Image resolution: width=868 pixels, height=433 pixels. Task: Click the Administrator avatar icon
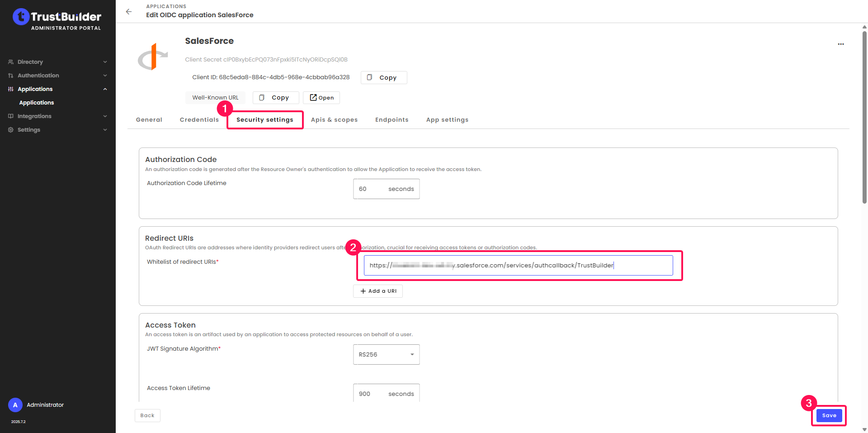click(15, 405)
